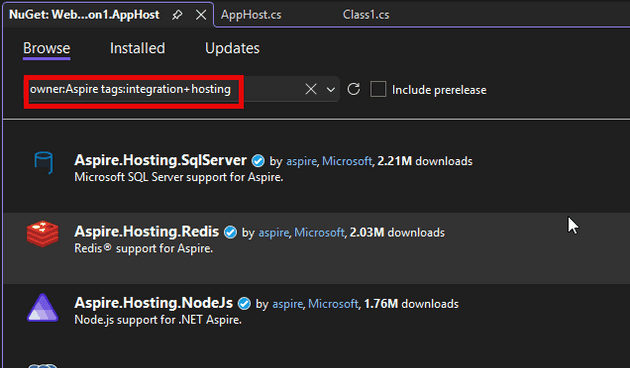
Task: Go to the Installed tab
Action: point(137,48)
